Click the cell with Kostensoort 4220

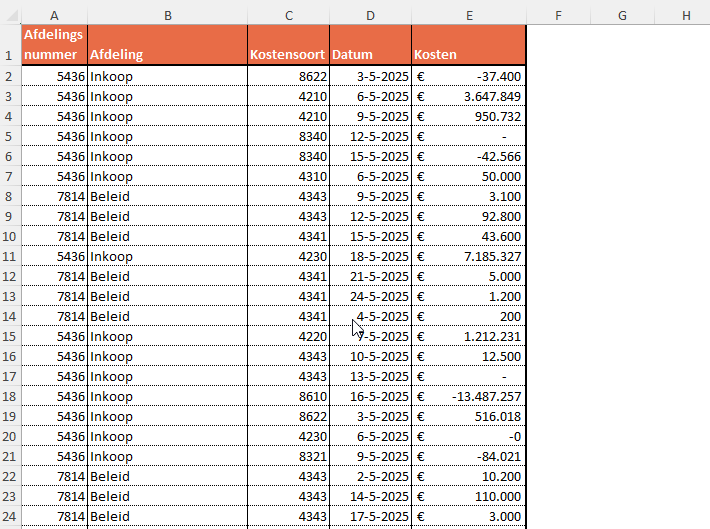pyautogui.click(x=289, y=336)
